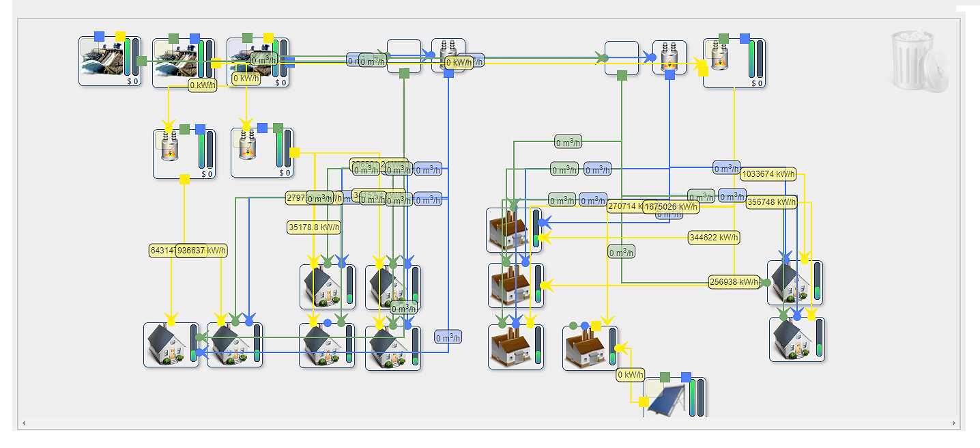Image resolution: width=980 pixels, height=448 pixels.
Task: Click the yellow output port on solar panel
Action: pyautogui.click(x=644, y=402)
